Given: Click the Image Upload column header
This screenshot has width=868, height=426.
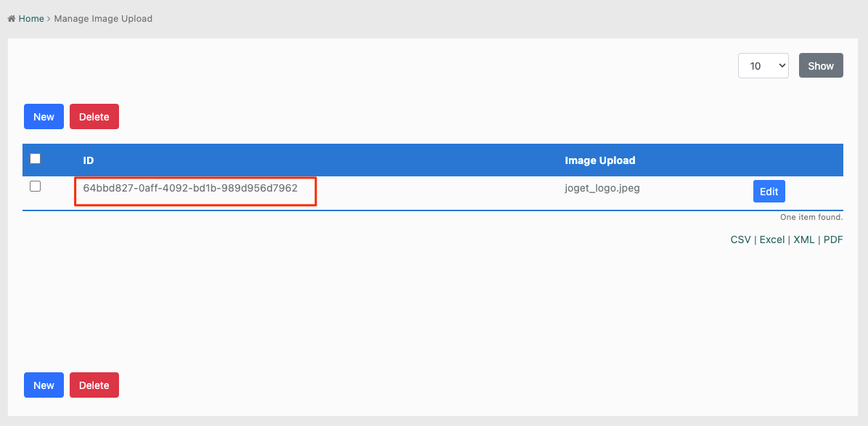Looking at the screenshot, I should [599, 160].
